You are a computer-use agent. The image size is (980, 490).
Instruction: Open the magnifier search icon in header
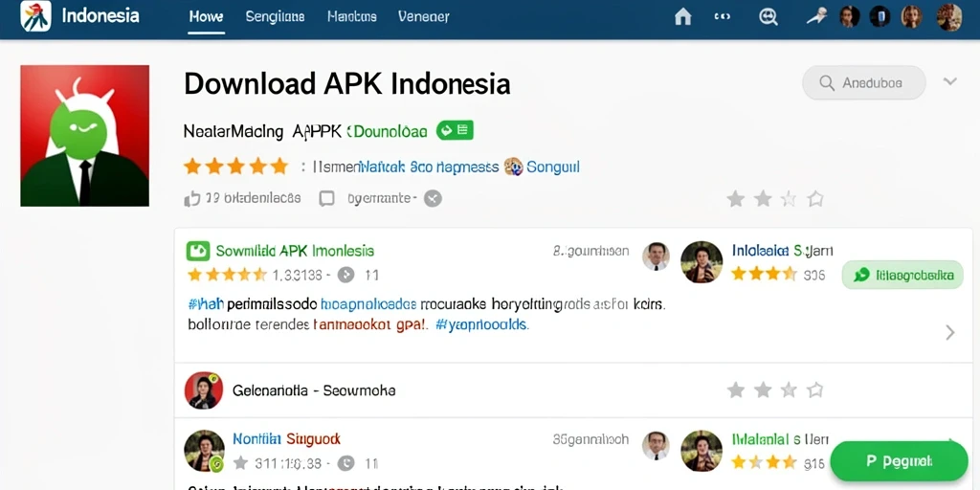pyautogui.click(x=768, y=17)
